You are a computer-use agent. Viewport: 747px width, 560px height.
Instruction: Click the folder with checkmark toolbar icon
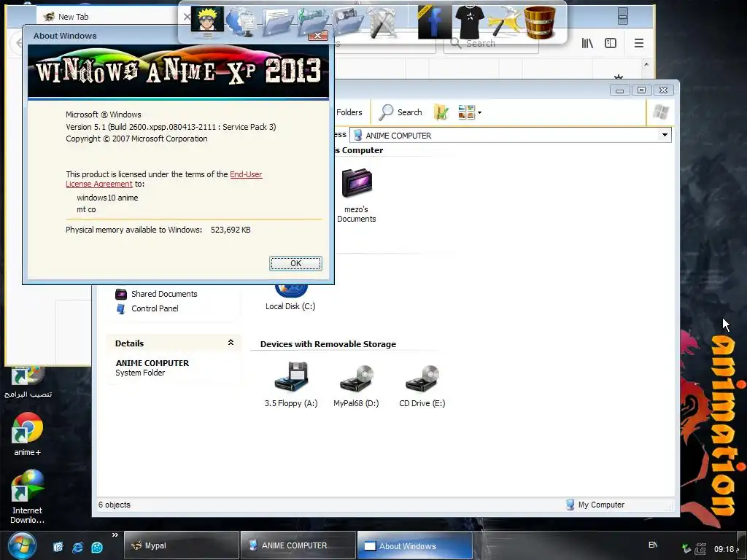coord(441,112)
